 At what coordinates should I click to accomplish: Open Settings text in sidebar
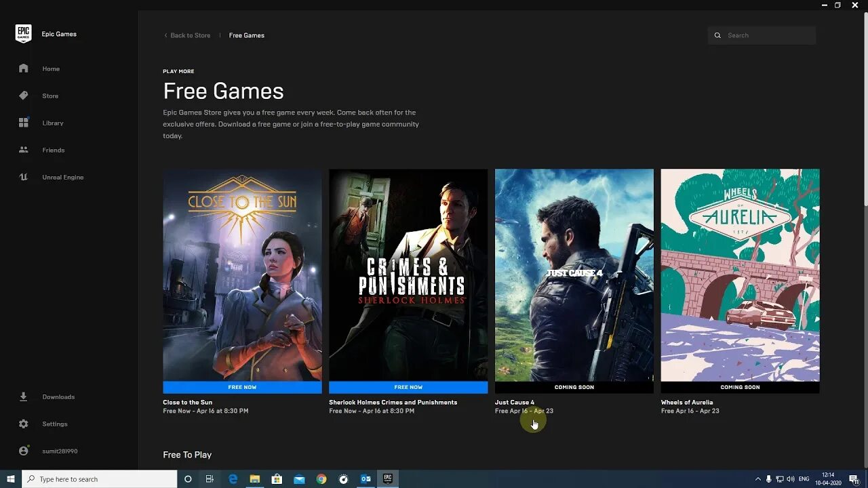point(55,424)
